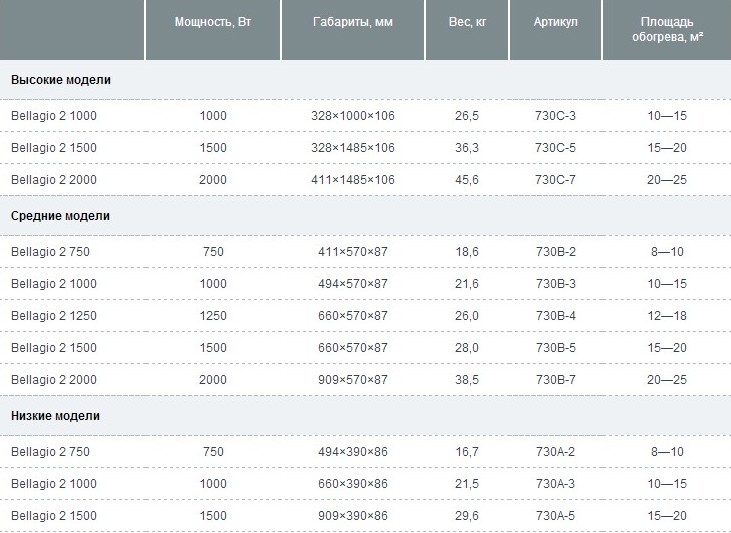
Task: Click article number 730B-7
Action: tap(556, 380)
